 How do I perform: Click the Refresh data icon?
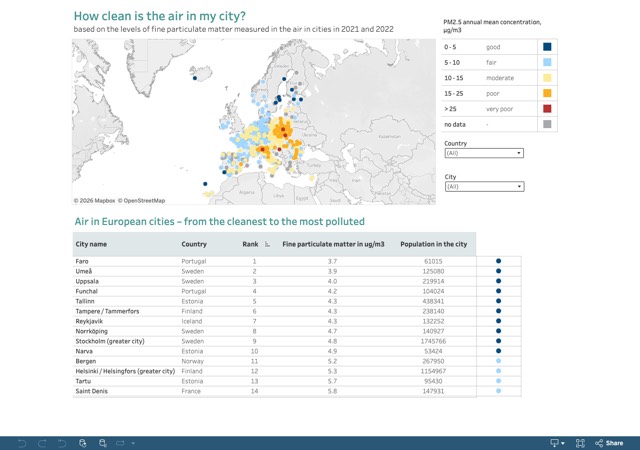(83, 443)
